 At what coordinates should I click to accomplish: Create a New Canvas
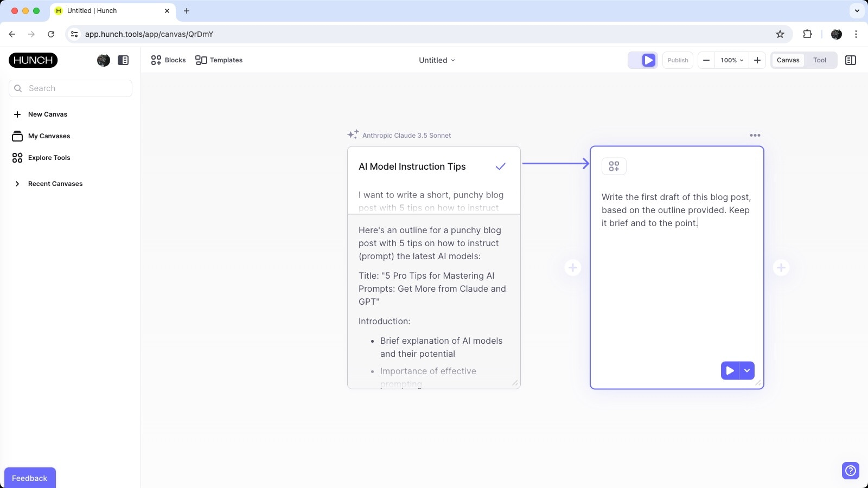pos(47,114)
